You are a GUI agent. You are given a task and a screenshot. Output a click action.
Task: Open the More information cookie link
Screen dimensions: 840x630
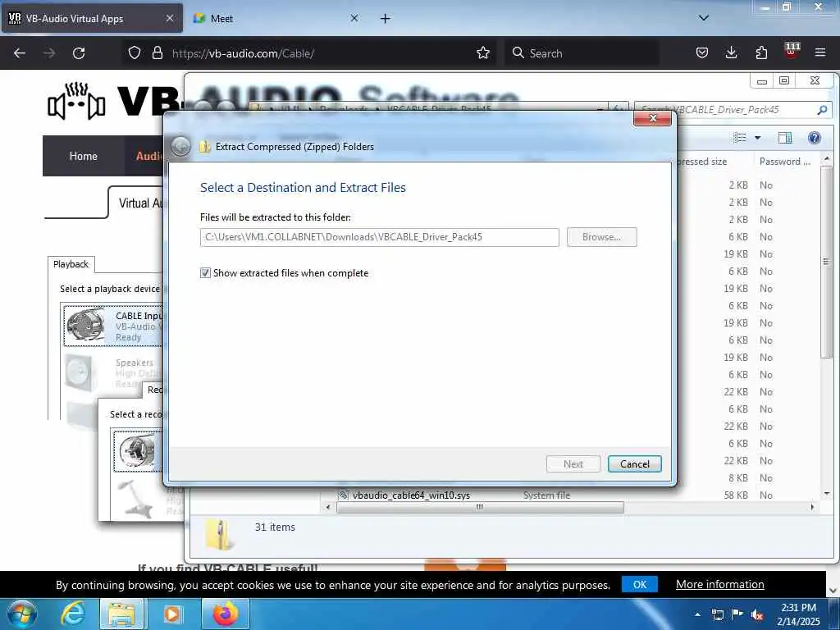pyautogui.click(x=720, y=584)
